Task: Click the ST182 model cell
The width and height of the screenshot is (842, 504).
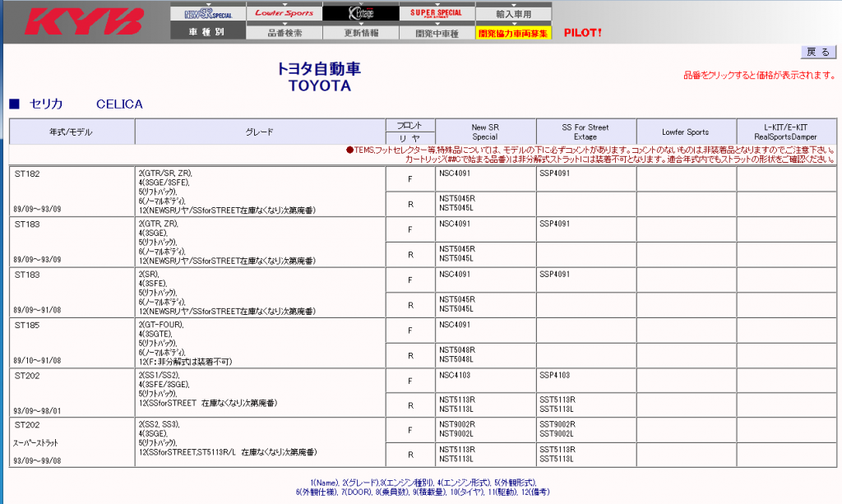Action: click(x=72, y=191)
